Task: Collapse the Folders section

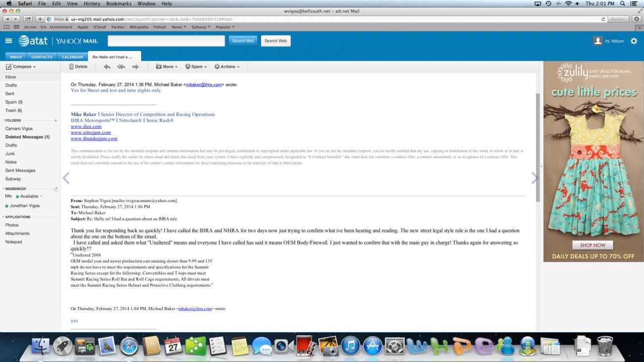Action: [3, 120]
